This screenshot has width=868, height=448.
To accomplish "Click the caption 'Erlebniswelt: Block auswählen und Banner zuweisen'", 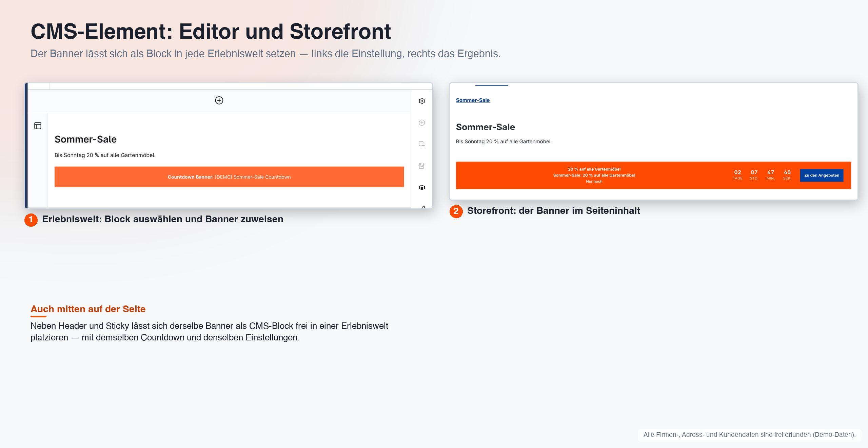I will [163, 219].
